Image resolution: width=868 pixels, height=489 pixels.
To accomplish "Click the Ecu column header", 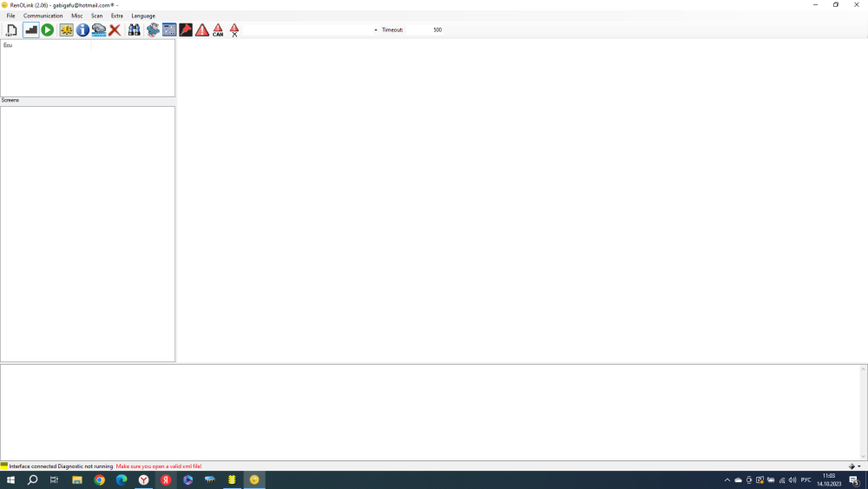I will (x=45, y=45).
